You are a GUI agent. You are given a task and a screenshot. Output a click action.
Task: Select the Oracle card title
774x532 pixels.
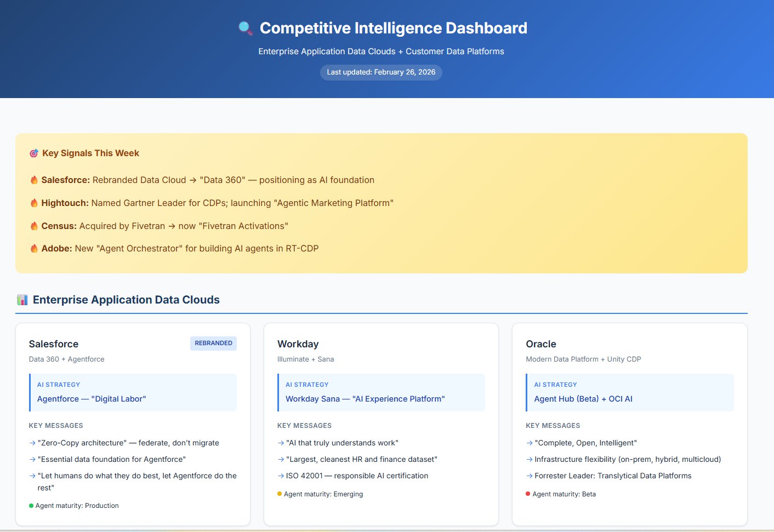point(540,344)
